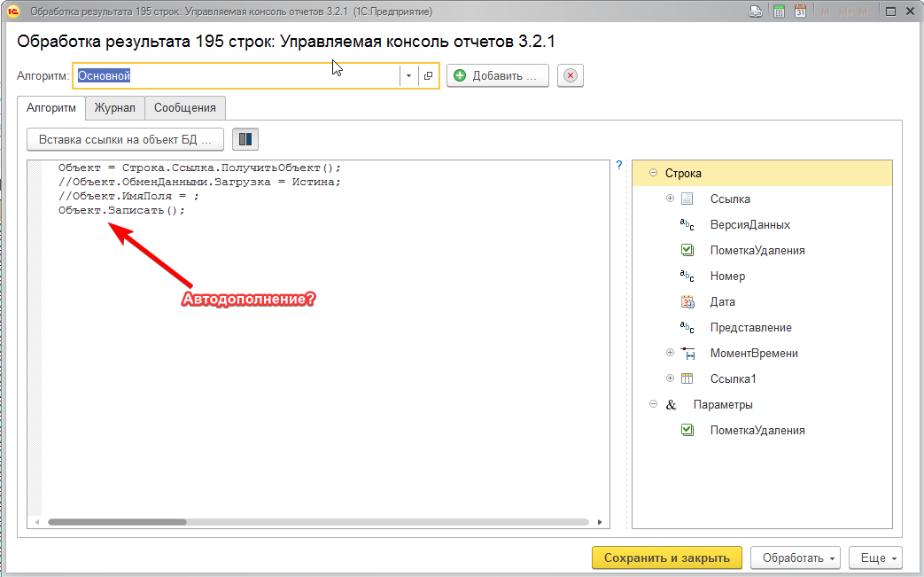Viewport: 924px width, 577px height.
Task: Switch to the Журнал tab
Action: click(115, 108)
